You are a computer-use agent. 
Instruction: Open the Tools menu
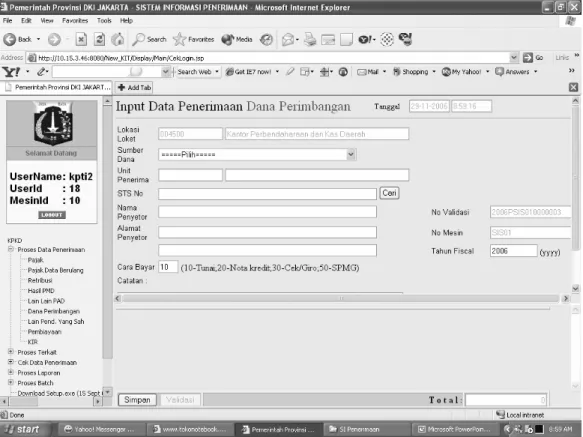coord(104,20)
